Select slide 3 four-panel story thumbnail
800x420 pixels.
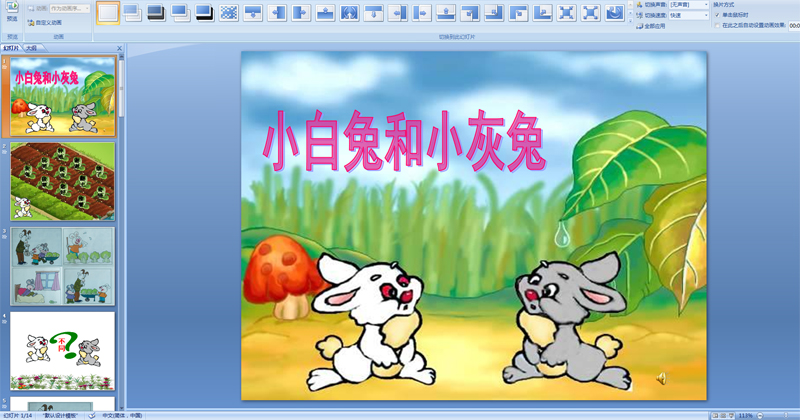click(x=63, y=266)
